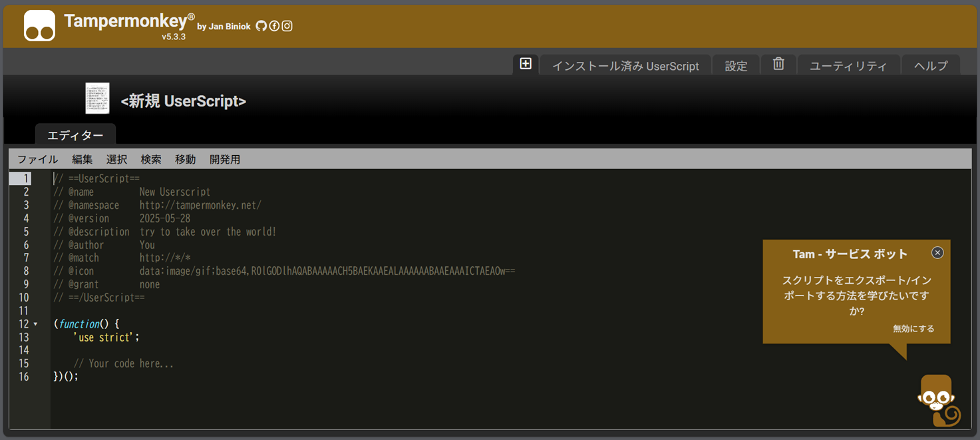Click the Facebook icon in the header
The width and height of the screenshot is (980, 440).
(x=273, y=26)
